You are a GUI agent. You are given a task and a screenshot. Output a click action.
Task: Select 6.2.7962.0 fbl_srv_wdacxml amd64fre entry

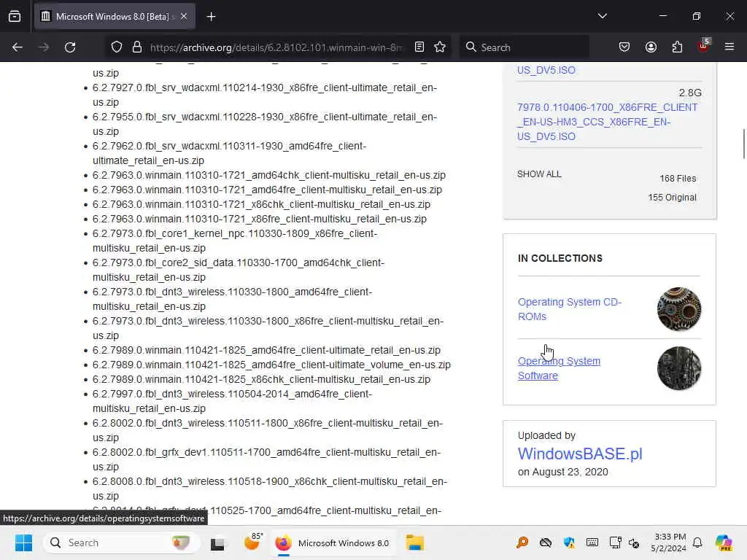(230, 153)
